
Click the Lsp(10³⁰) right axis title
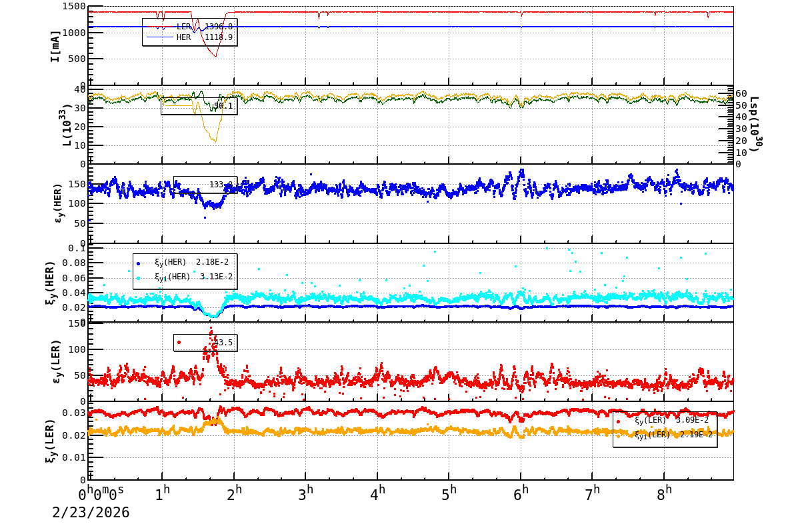point(755,124)
